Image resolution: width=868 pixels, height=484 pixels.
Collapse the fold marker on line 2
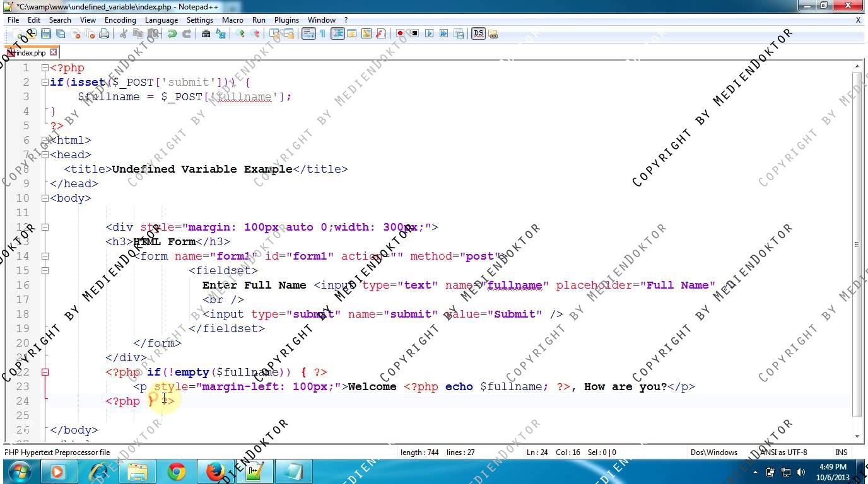pyautogui.click(x=45, y=82)
